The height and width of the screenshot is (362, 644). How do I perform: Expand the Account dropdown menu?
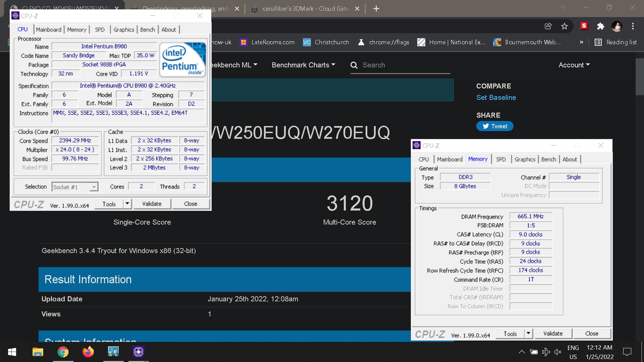[x=574, y=65]
